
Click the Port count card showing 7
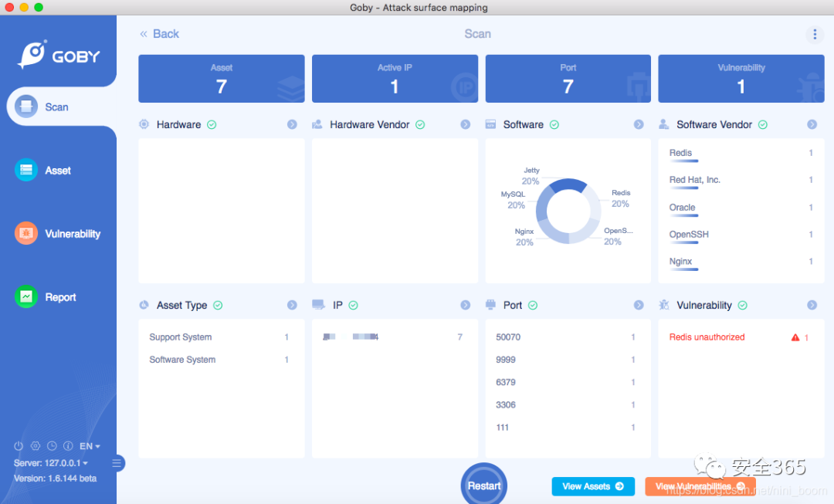point(568,79)
